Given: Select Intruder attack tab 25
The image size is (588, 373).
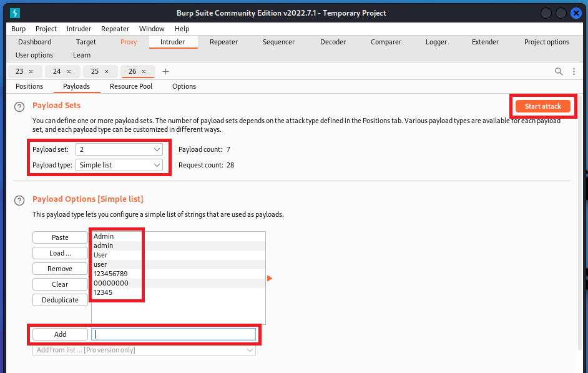Looking at the screenshot, I should click(94, 71).
